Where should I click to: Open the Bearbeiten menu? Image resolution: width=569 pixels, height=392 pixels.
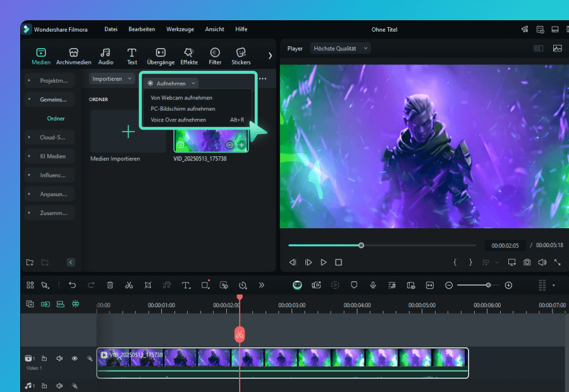click(x=142, y=29)
